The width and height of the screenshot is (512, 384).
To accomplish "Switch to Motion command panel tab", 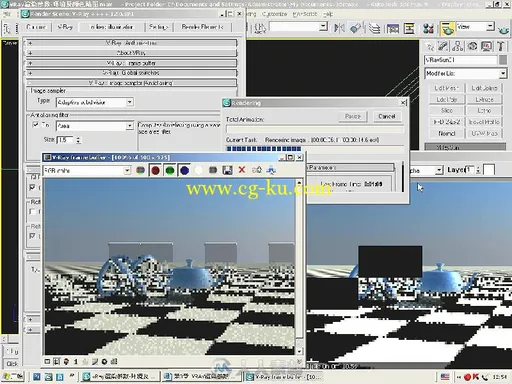I will [x=472, y=46].
